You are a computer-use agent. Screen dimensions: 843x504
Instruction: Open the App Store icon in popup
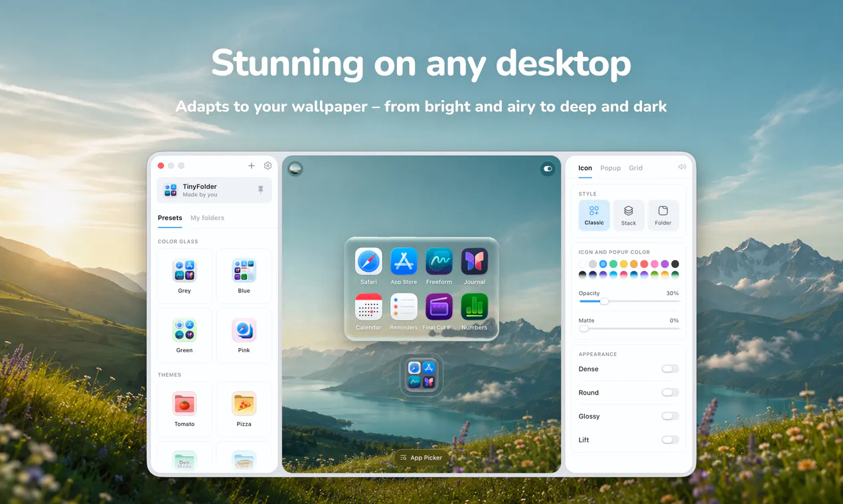pos(404,261)
